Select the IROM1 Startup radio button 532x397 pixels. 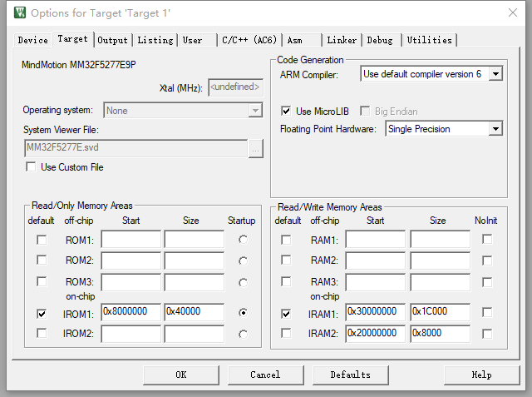click(x=243, y=312)
